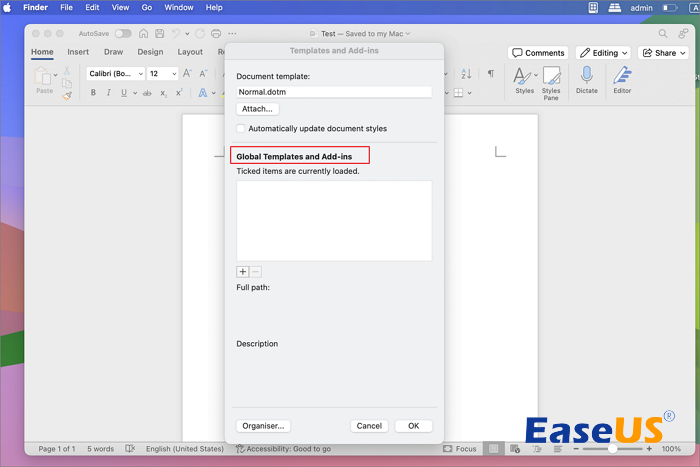Switch to the Design ribbon tab

(x=150, y=52)
